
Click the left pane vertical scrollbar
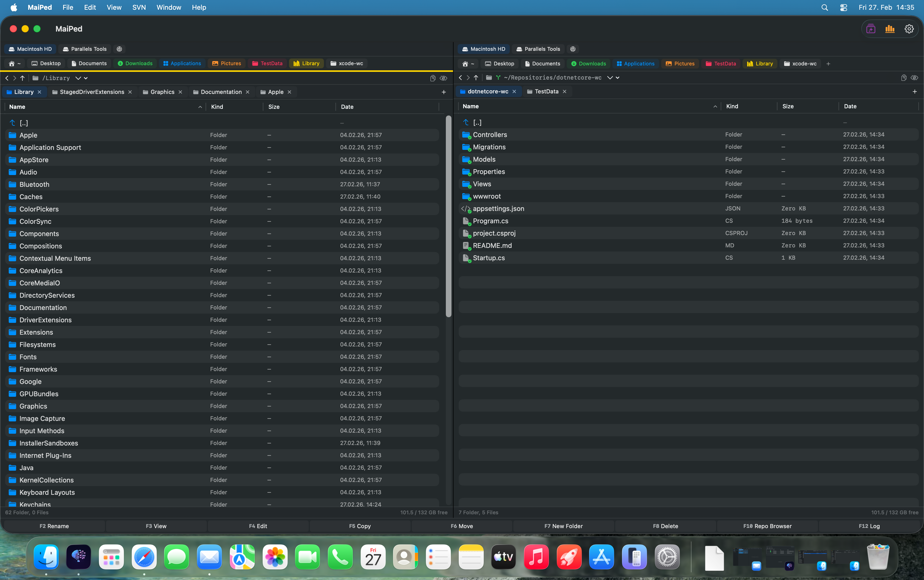click(x=448, y=217)
